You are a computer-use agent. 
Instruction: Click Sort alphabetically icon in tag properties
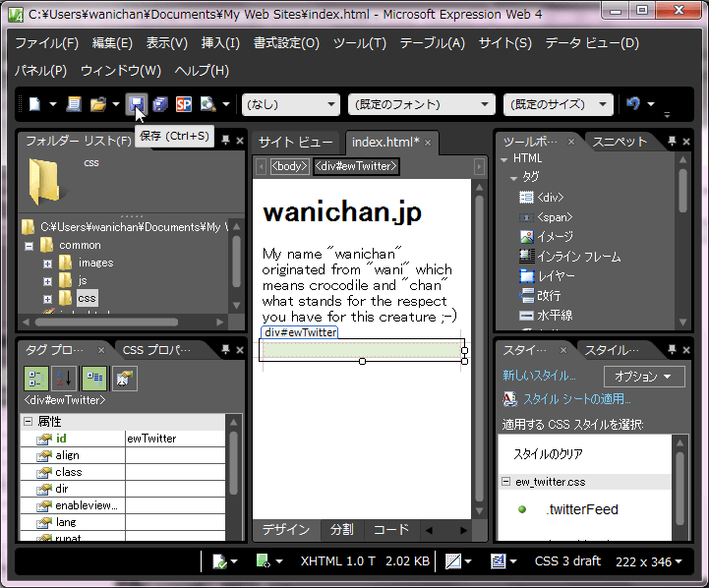[64, 378]
